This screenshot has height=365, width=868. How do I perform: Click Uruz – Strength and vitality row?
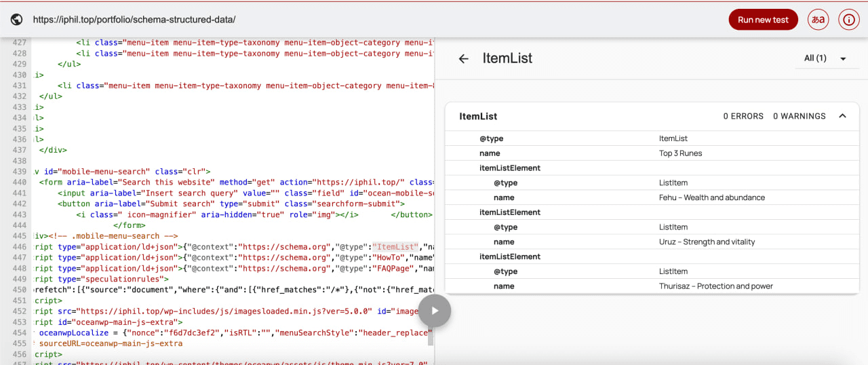[652, 242]
